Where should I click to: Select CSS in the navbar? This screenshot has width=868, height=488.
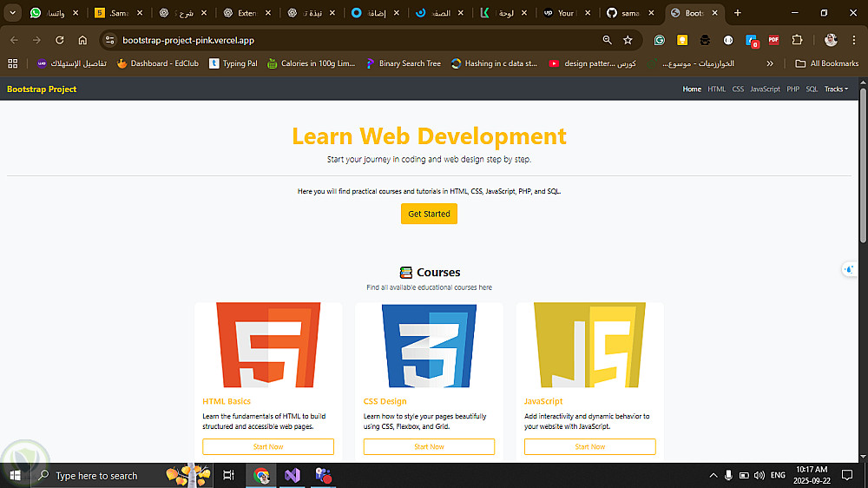(738, 89)
